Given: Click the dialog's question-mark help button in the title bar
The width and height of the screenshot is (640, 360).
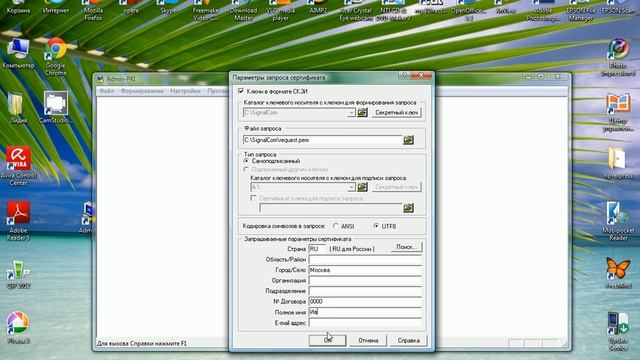Looking at the screenshot, I should click(x=404, y=76).
